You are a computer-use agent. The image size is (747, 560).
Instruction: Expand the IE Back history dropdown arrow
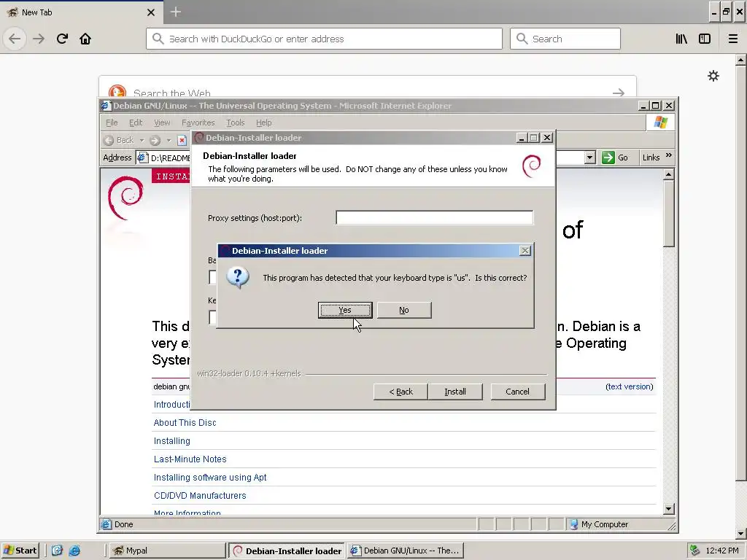(x=142, y=140)
